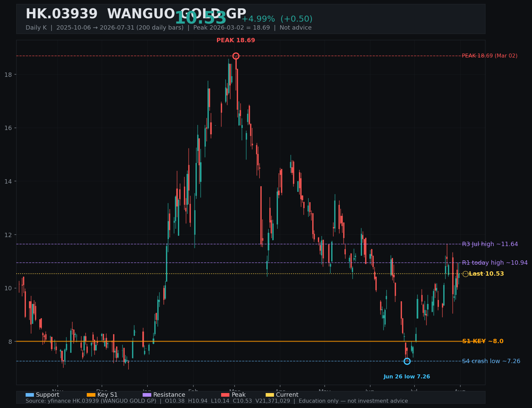Select the yellow last price circle marker

[465, 274]
